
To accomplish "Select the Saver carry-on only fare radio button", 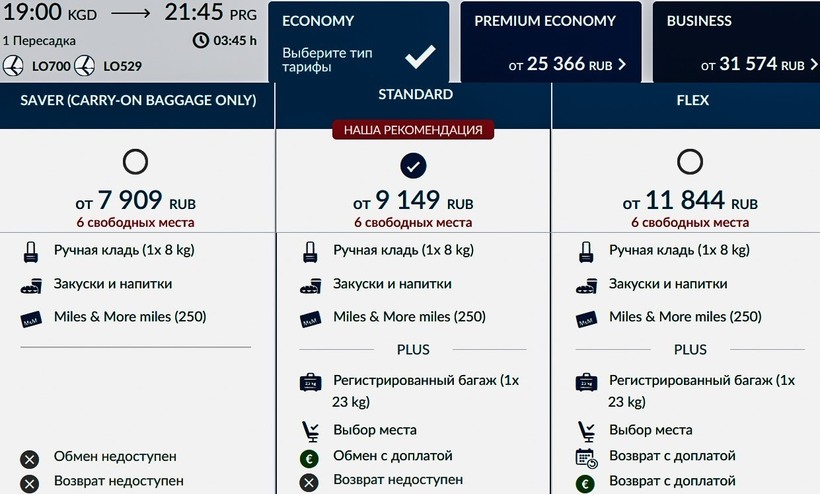I will click(x=135, y=163).
